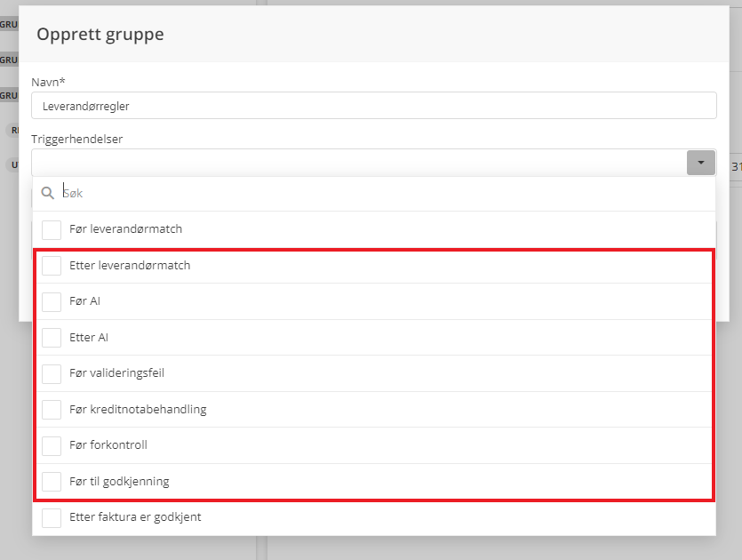742x560 pixels.
Task: Check the 'Etter faktura er godkjent' checkbox
Action: pos(52,517)
